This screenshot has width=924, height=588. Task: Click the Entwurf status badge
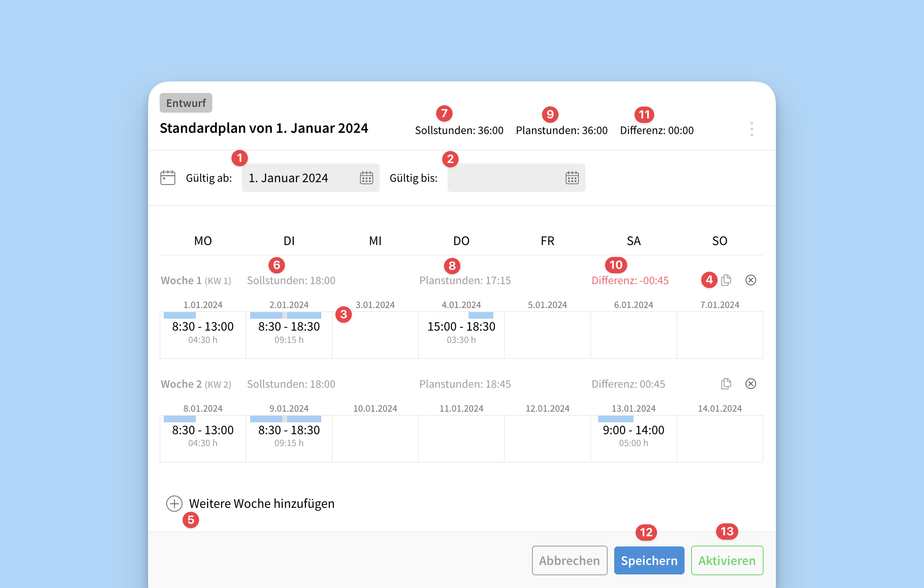[x=186, y=103]
